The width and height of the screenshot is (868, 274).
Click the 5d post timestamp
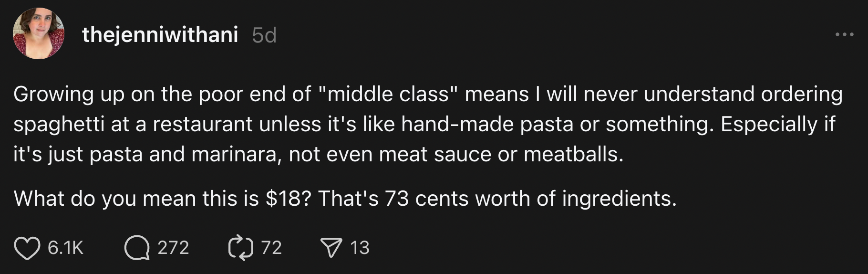pos(264,35)
